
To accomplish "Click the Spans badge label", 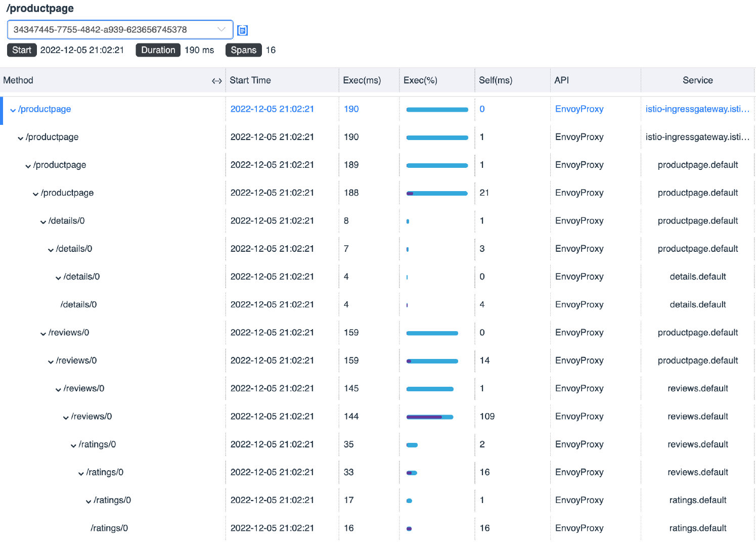I will point(243,50).
